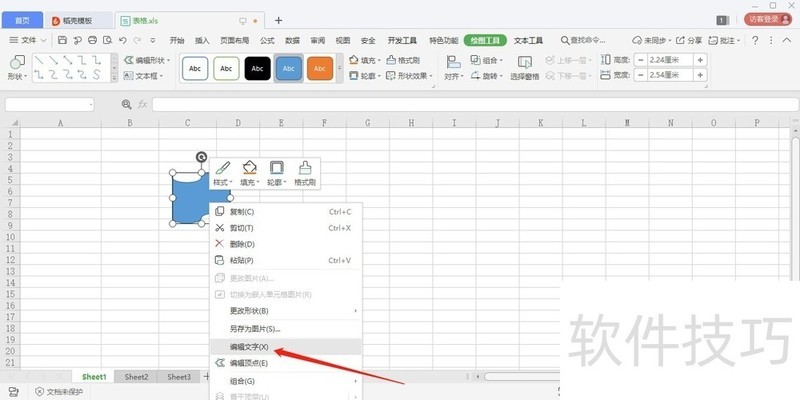Switch to the 插入 ribbon tab
Viewport: 800px width, 400px height.
[203, 40]
